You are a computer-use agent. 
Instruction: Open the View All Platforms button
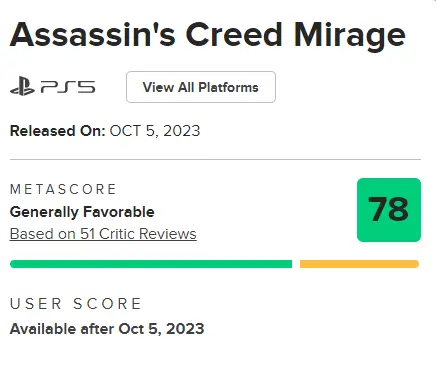coord(201,87)
